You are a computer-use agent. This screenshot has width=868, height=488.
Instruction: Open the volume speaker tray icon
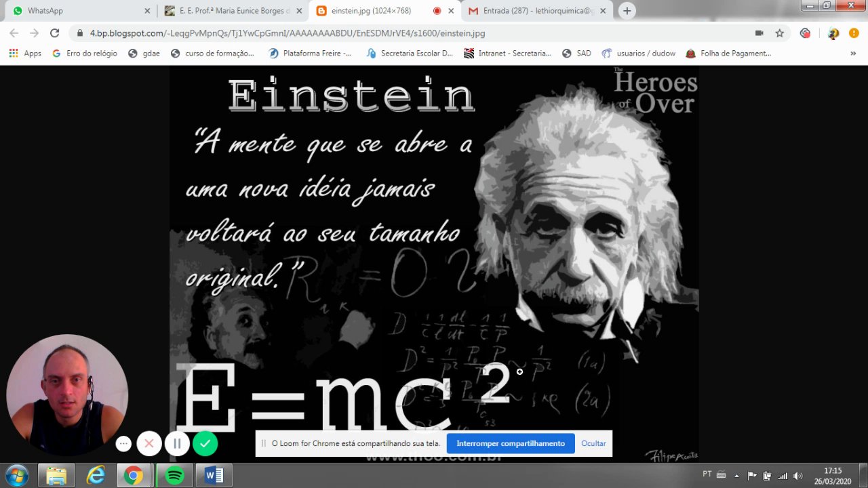(x=798, y=475)
